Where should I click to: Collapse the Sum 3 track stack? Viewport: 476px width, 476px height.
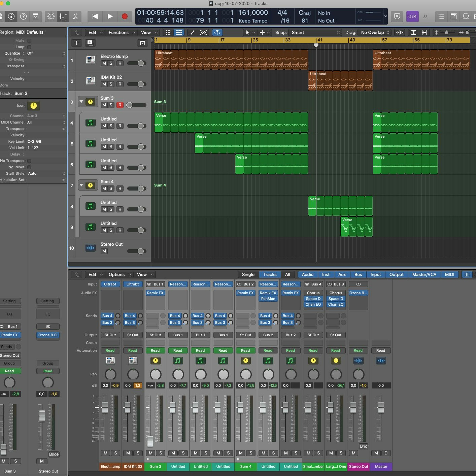81,102
